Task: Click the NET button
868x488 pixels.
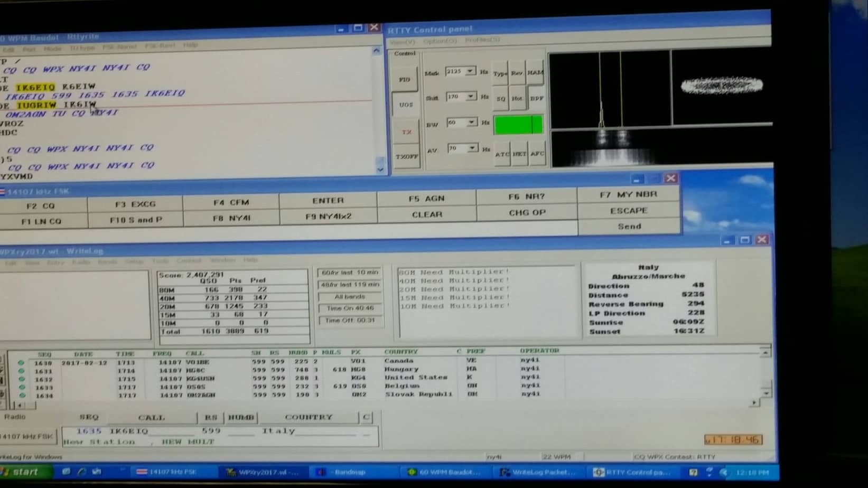Action: (519, 154)
